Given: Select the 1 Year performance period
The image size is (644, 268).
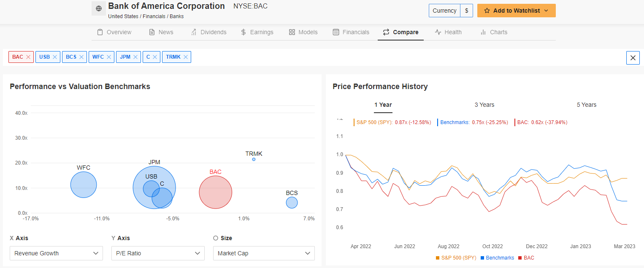Looking at the screenshot, I should point(383,105).
